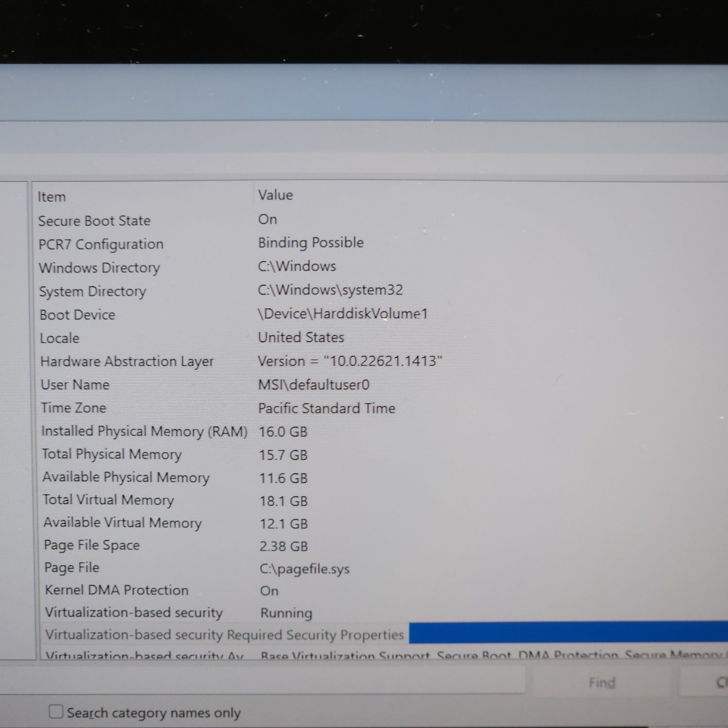The image size is (728, 728).
Task: Sort by the Item column header
Action: (52, 197)
